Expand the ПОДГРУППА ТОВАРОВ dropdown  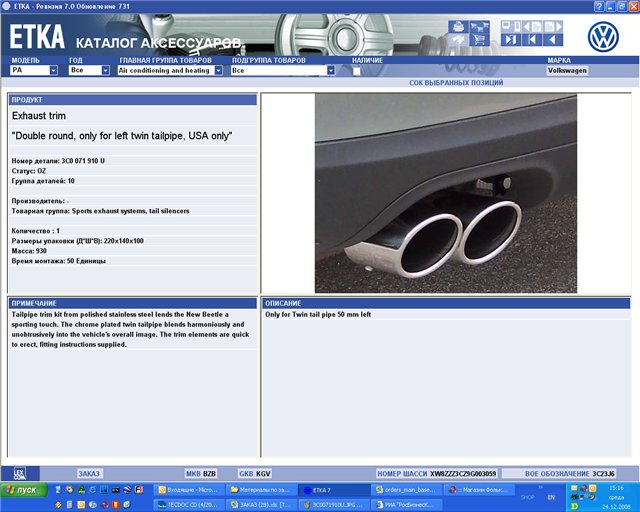point(331,70)
